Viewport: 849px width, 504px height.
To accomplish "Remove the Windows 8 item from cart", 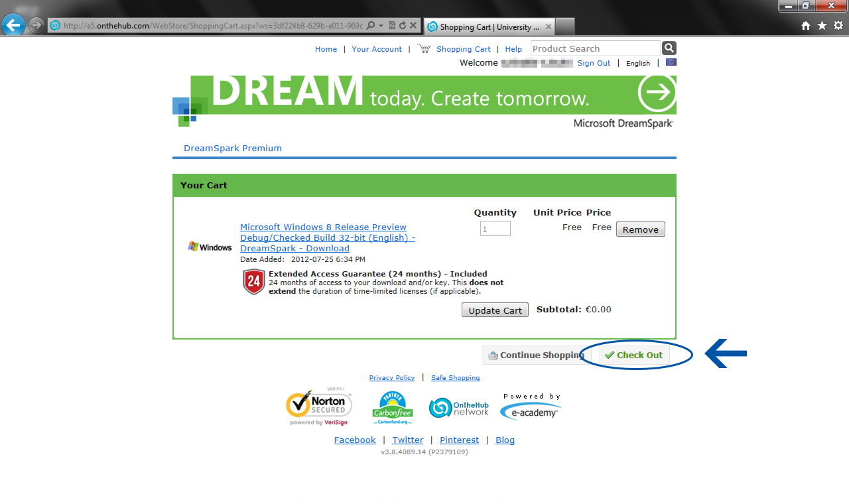I will point(641,229).
